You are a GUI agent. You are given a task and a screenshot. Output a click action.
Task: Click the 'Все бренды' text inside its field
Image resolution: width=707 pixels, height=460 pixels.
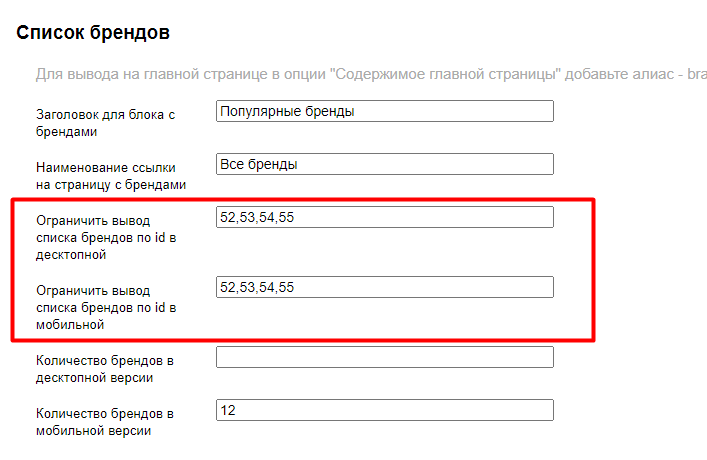[258, 164]
